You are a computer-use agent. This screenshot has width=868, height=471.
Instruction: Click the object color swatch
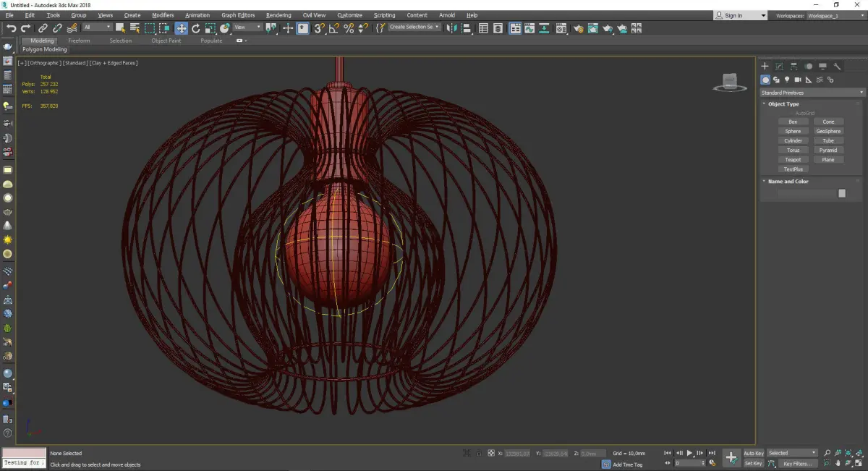tap(841, 193)
